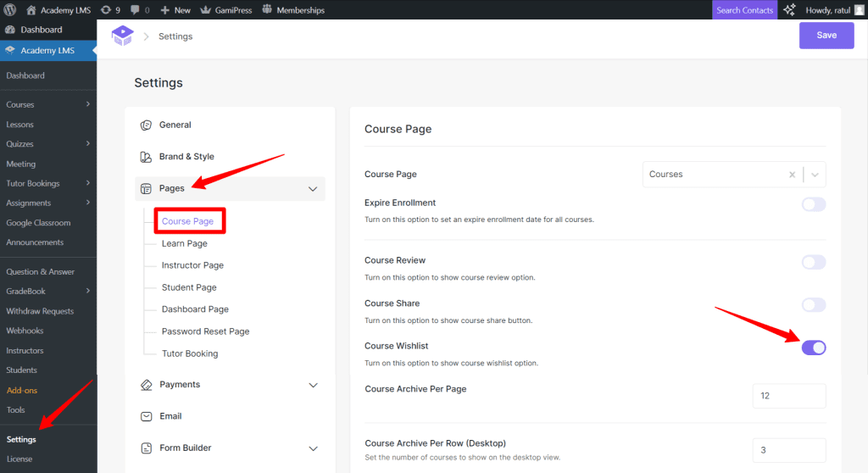
Task: Select Withdraw Requests in sidebar
Action: [40, 311]
